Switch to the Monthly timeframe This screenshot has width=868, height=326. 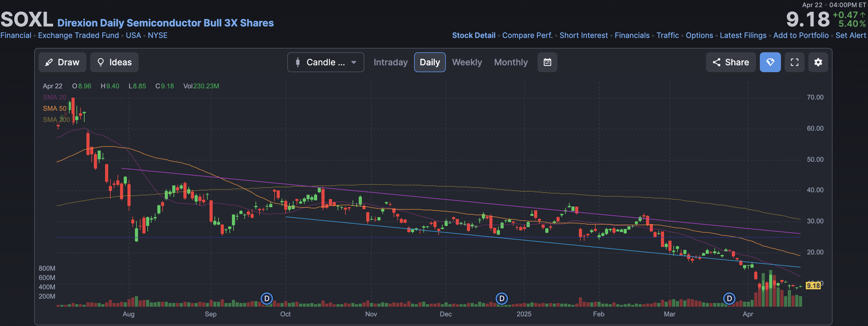click(511, 62)
